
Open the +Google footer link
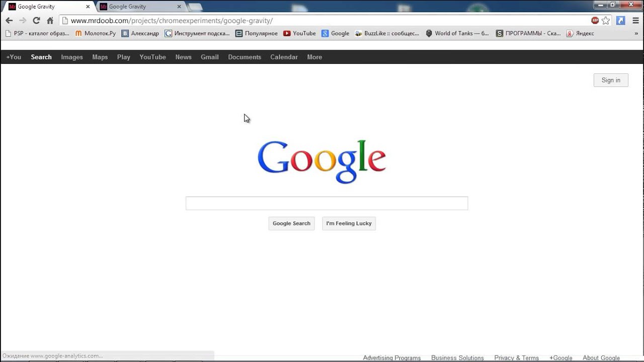click(x=561, y=358)
